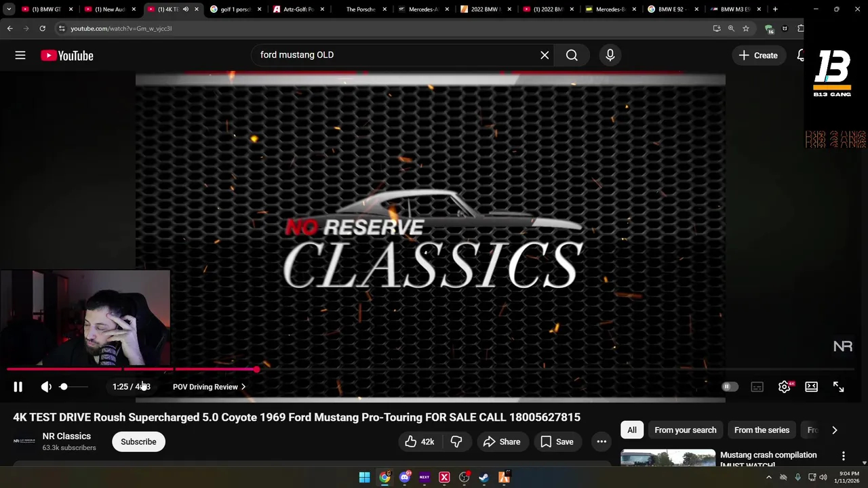The width and height of the screenshot is (868, 488).
Task: Open more actions three-dot menu
Action: (601, 442)
